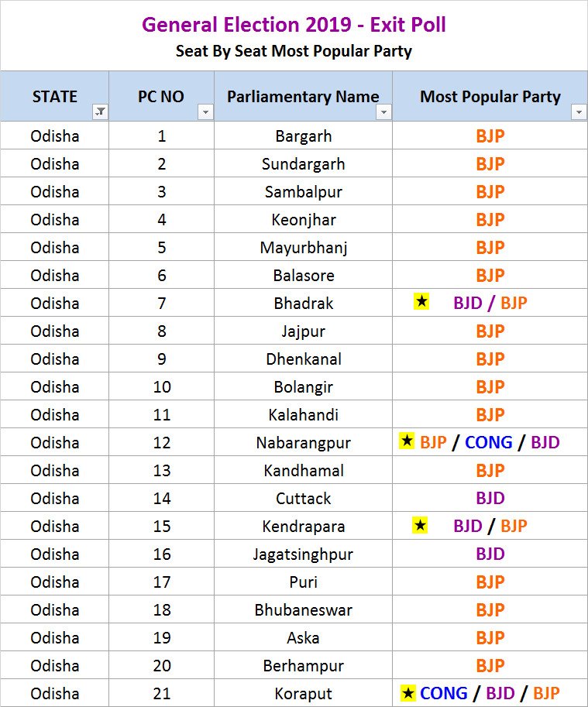Select the Puri constituency cell
This screenshot has width=588, height=707.
click(x=303, y=582)
